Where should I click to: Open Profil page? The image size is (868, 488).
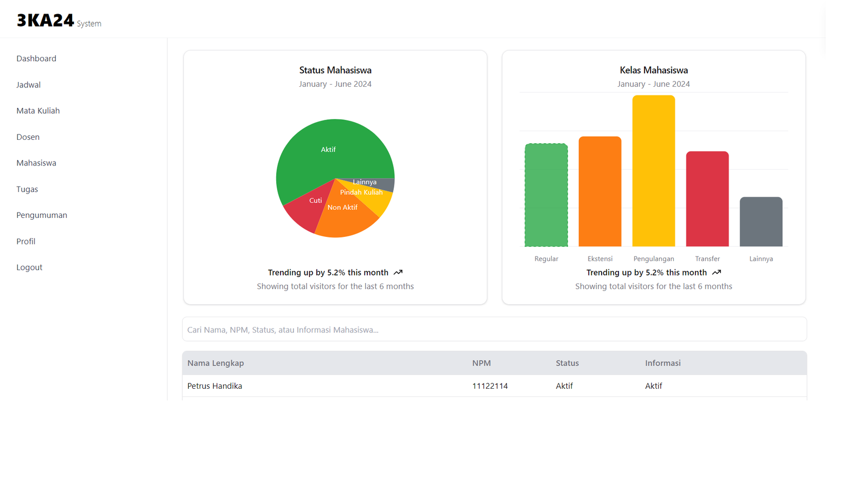tap(25, 241)
